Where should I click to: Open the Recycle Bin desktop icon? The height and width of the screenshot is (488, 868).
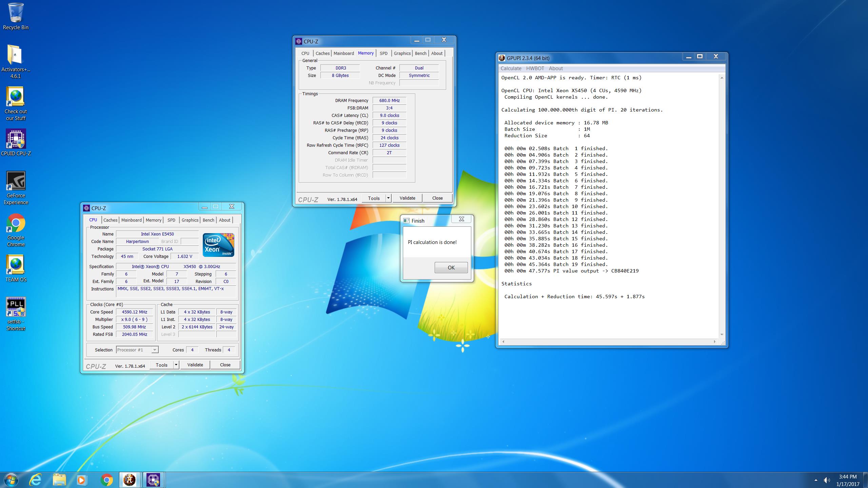[16, 16]
